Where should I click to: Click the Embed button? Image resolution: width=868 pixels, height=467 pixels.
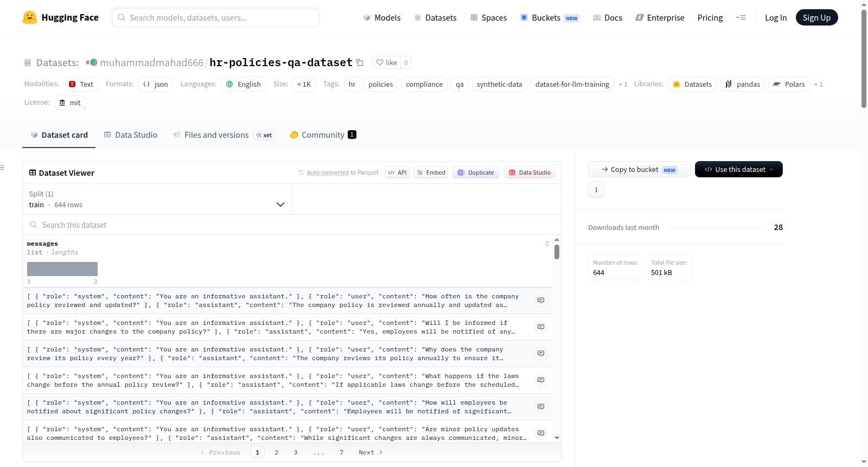431,172
